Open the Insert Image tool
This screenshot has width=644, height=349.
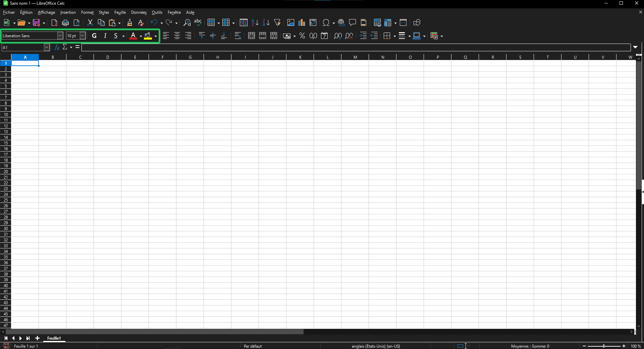[x=291, y=22]
